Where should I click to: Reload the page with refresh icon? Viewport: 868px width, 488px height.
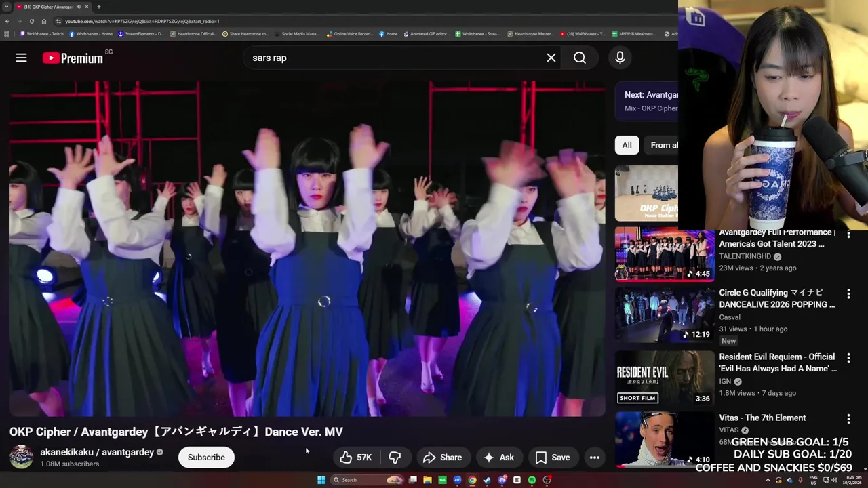[32, 21]
